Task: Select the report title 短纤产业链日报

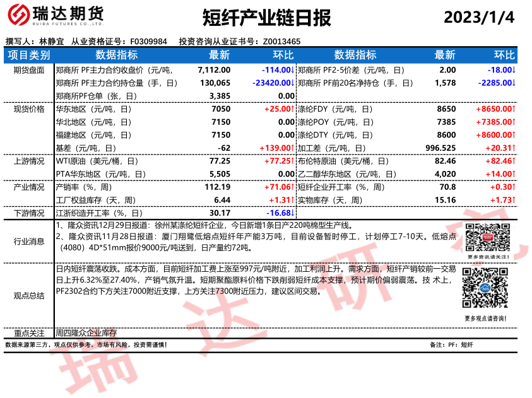Action: coord(267,17)
